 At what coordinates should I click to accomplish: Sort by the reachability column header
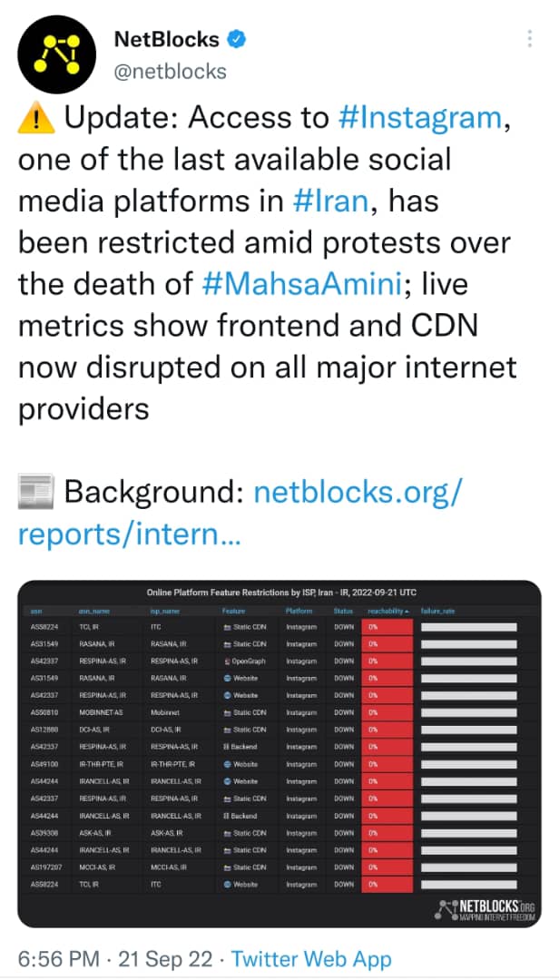tap(387, 611)
